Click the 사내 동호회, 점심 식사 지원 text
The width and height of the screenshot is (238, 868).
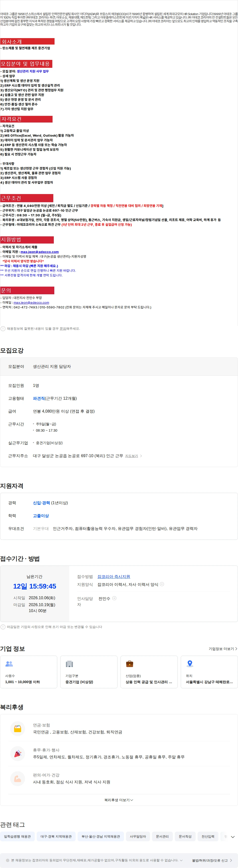click(x=72, y=782)
